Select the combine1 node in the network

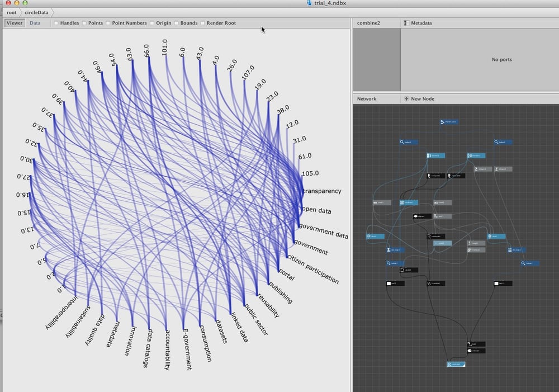click(409, 202)
